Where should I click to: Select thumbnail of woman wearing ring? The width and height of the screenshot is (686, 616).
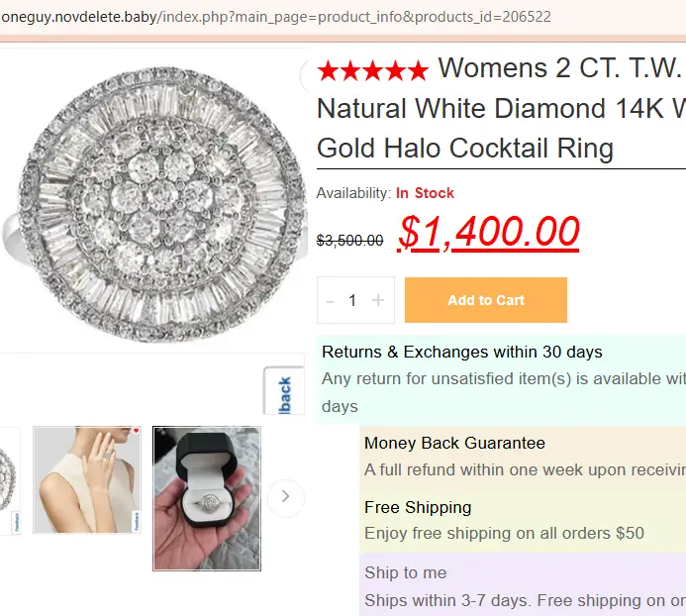click(x=87, y=480)
